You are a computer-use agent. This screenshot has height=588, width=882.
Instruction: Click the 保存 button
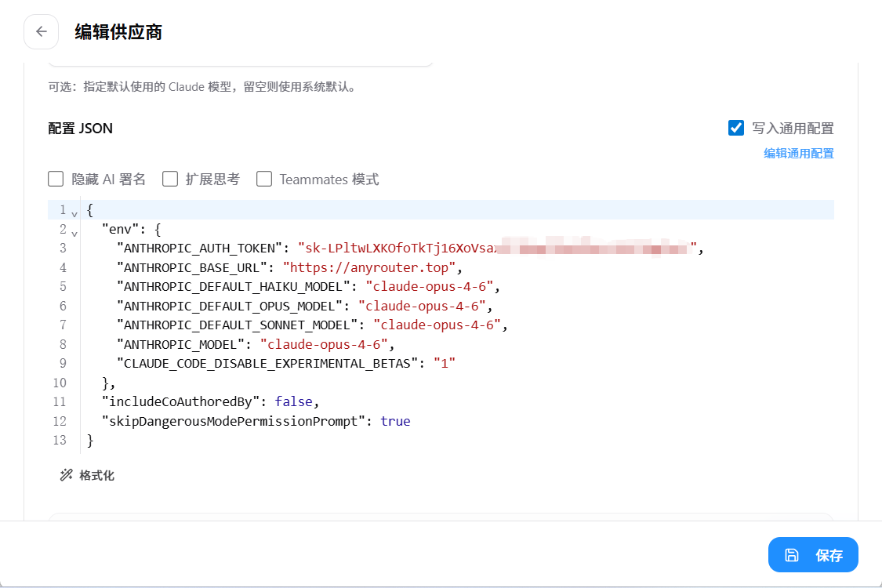(813, 555)
